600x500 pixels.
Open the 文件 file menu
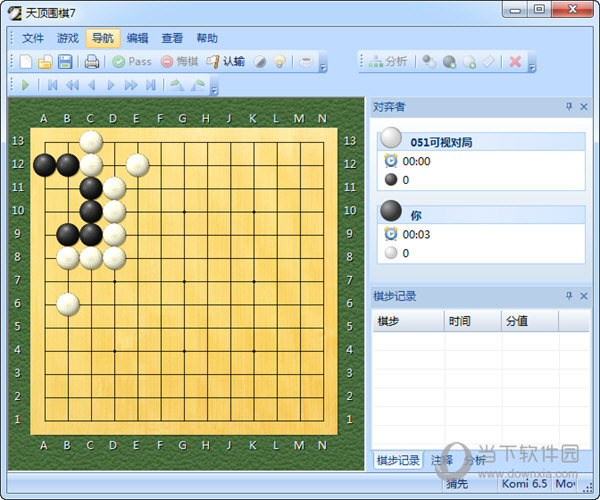(x=33, y=38)
